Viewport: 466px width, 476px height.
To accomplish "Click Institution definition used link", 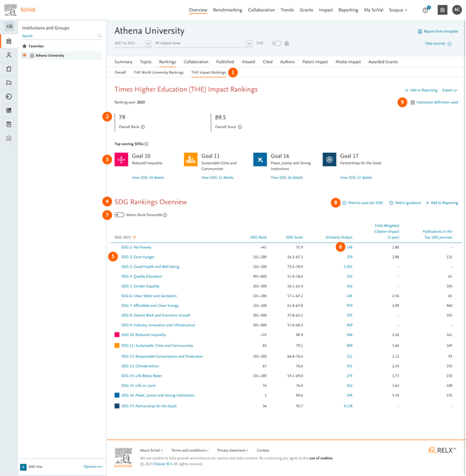I will click(x=434, y=102).
